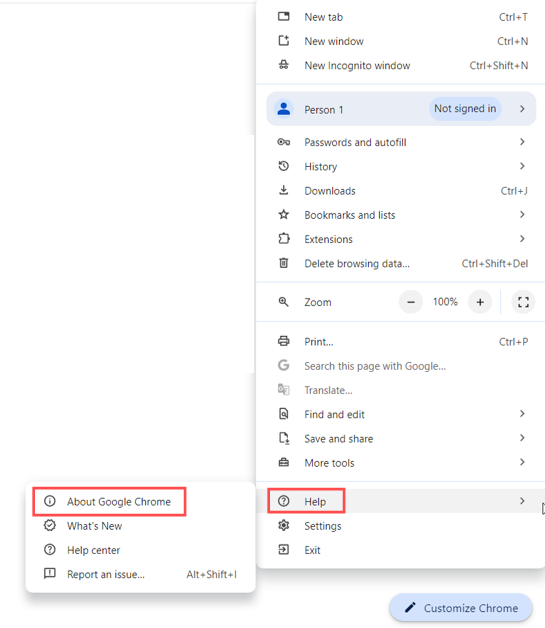Click the History clock icon

pos(284,166)
